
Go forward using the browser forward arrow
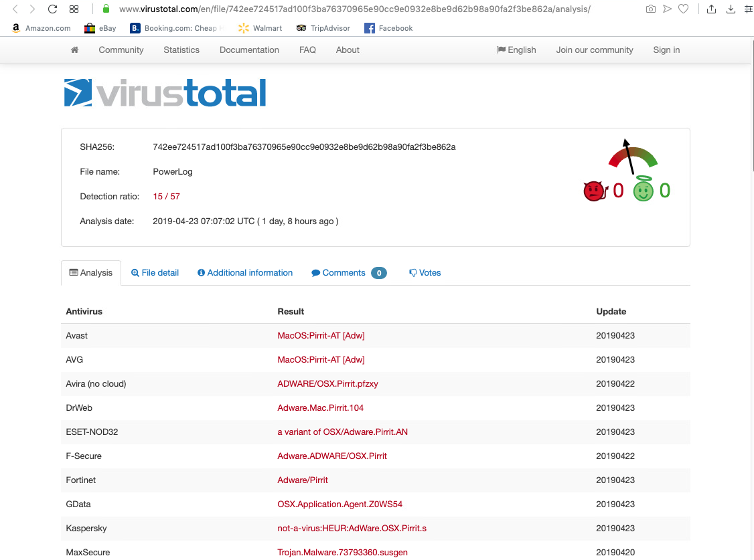(x=32, y=9)
